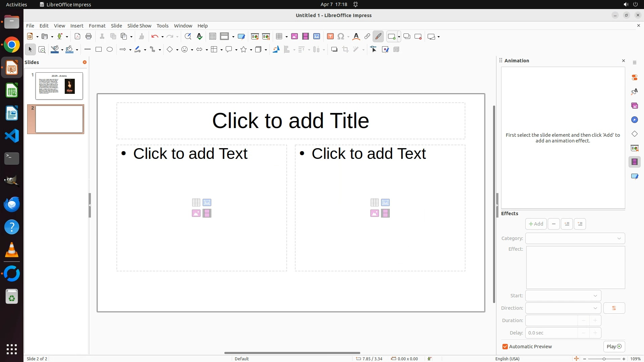Toggle the Shadow toolbar button
644x362 pixels.
(x=334, y=50)
